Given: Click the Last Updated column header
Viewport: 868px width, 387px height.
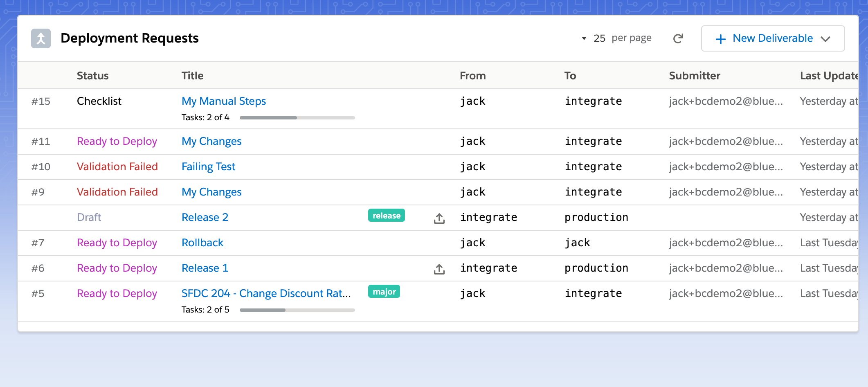Looking at the screenshot, I should (829, 76).
